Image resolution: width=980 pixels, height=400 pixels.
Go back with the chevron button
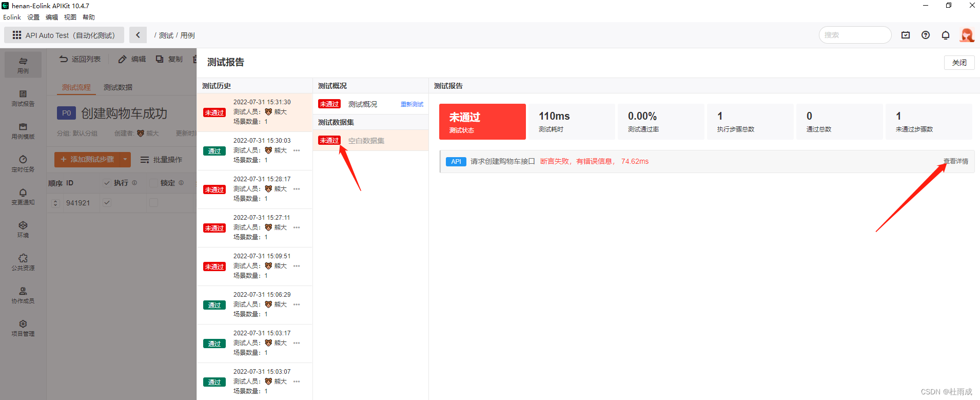pos(138,35)
